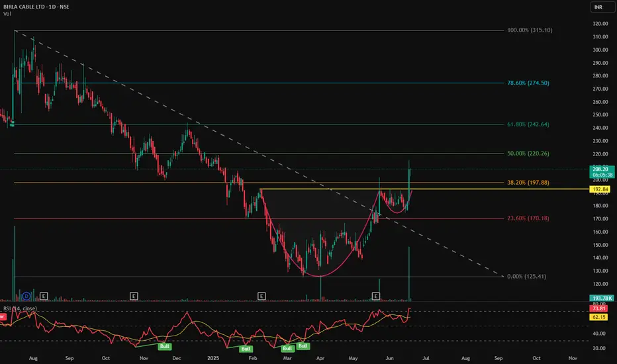617x364 pixels.
Task: Click the 120.00 price scale value
Action: tap(600, 284)
